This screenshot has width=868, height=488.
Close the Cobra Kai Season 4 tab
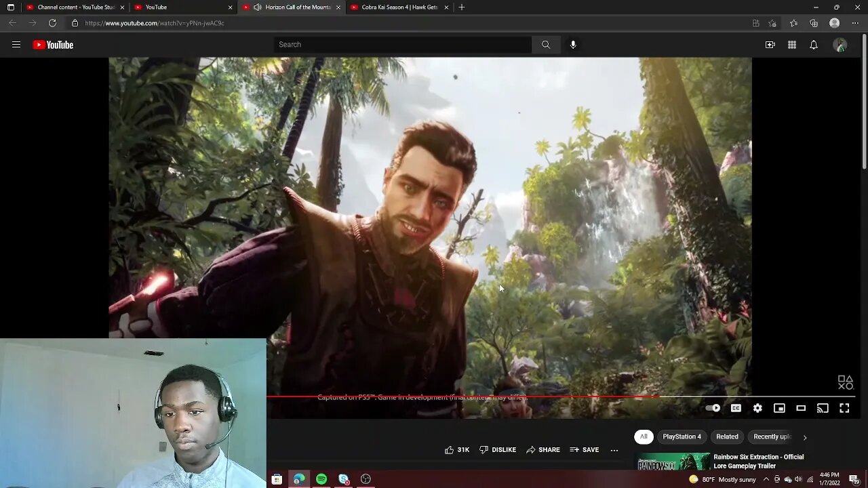446,7
